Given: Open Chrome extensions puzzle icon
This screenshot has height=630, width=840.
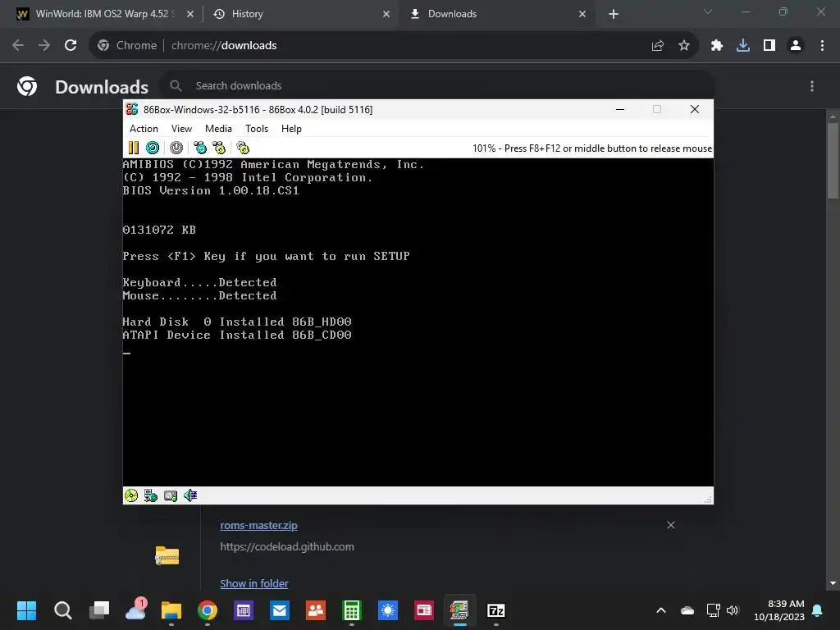Looking at the screenshot, I should [716, 46].
